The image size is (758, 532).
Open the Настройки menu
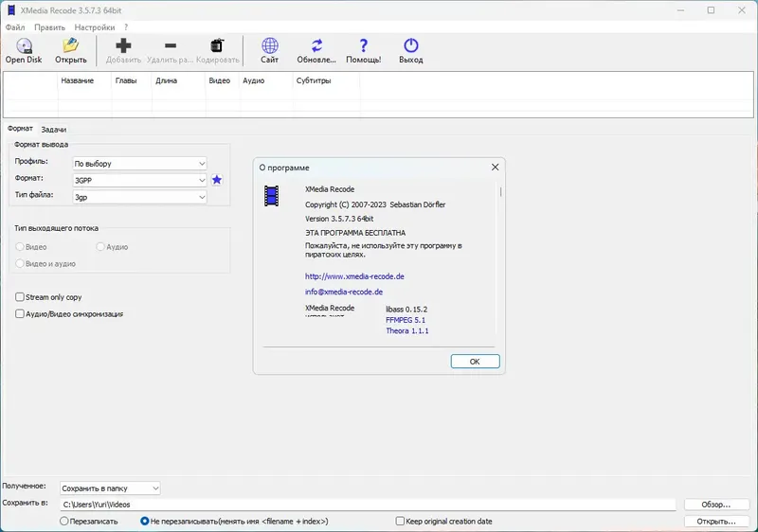[95, 27]
